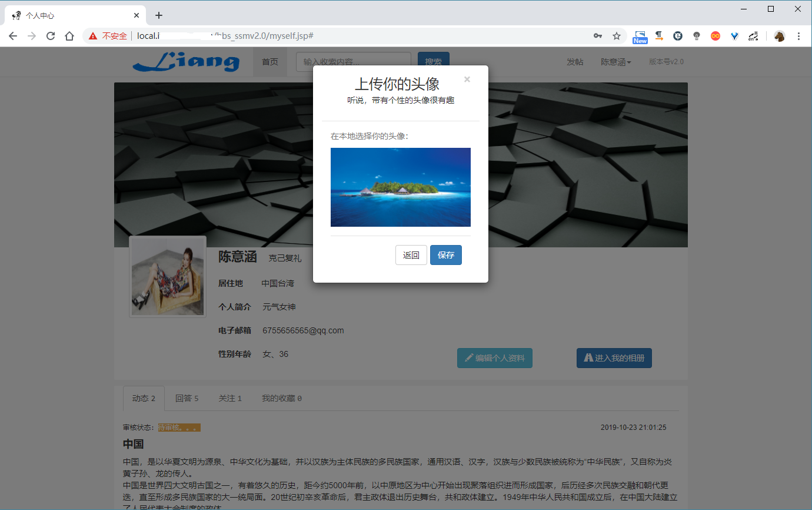Click the 保存 button in dialog
This screenshot has height=510, width=812.
(x=446, y=255)
